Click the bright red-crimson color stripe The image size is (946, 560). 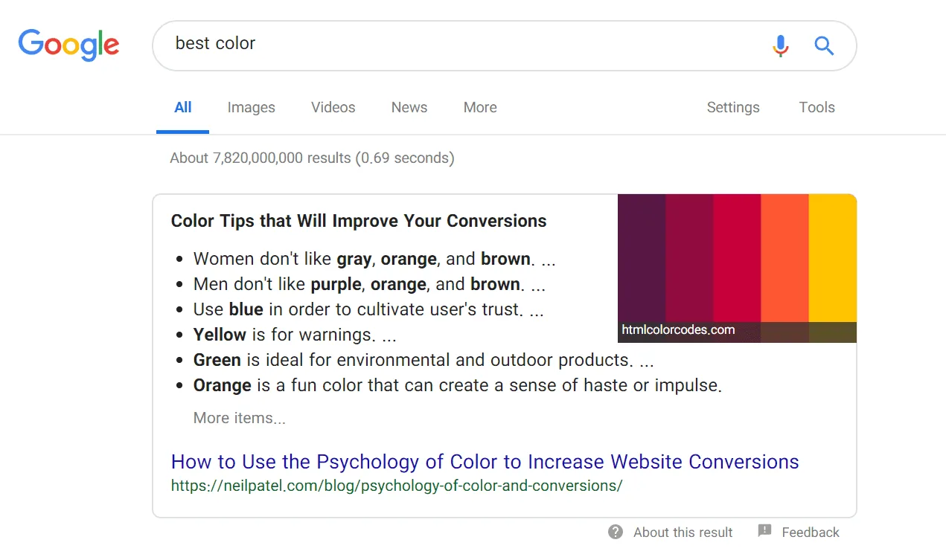737,257
